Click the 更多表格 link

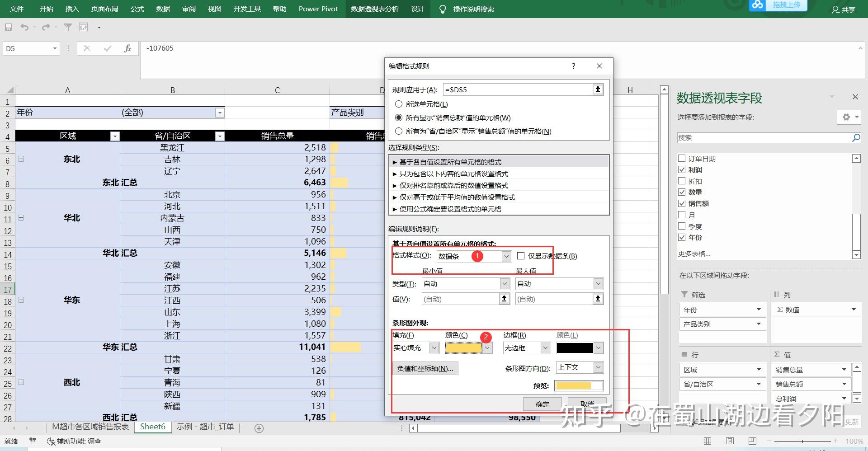(x=694, y=254)
